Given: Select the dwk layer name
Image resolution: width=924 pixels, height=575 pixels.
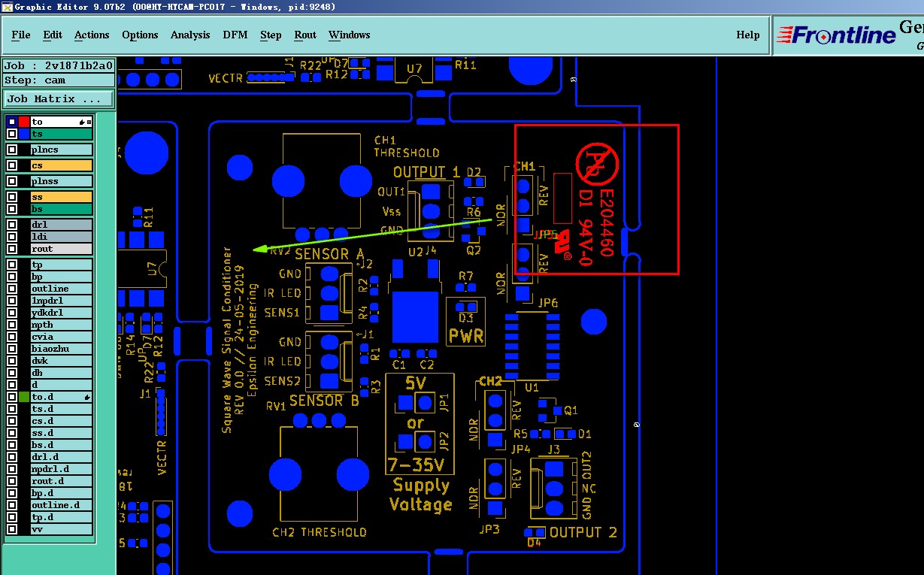Looking at the screenshot, I should tap(62, 361).
